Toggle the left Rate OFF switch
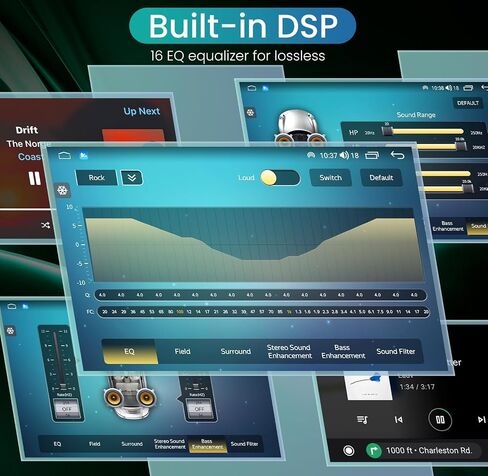Image resolution: width=488 pixels, height=476 pixels. (x=67, y=409)
